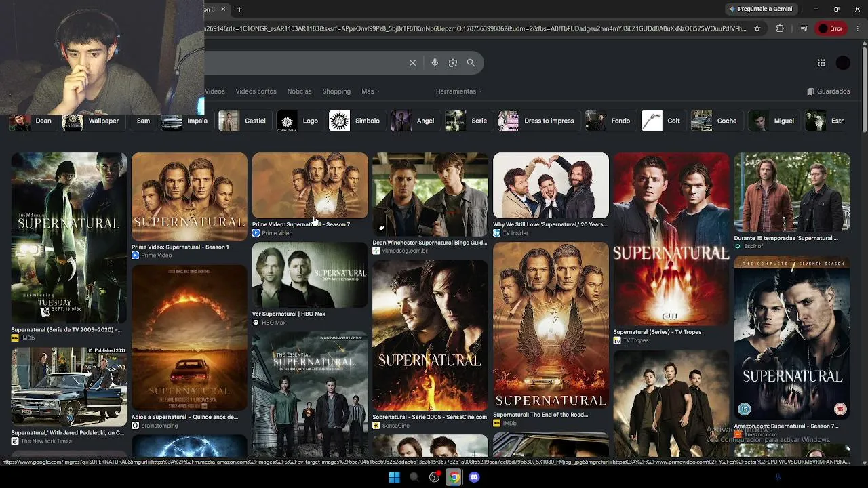Open a new Chrome tab
The image size is (868, 488).
239,9
